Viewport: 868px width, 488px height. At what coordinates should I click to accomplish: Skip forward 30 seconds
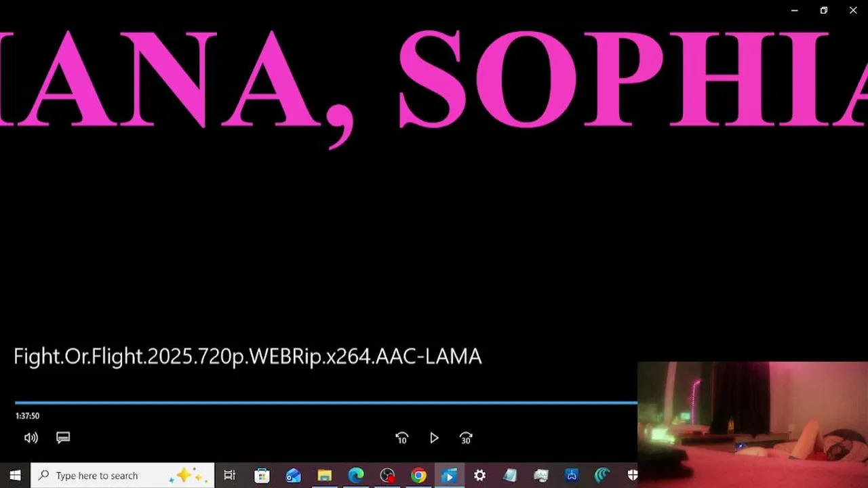[x=466, y=438]
